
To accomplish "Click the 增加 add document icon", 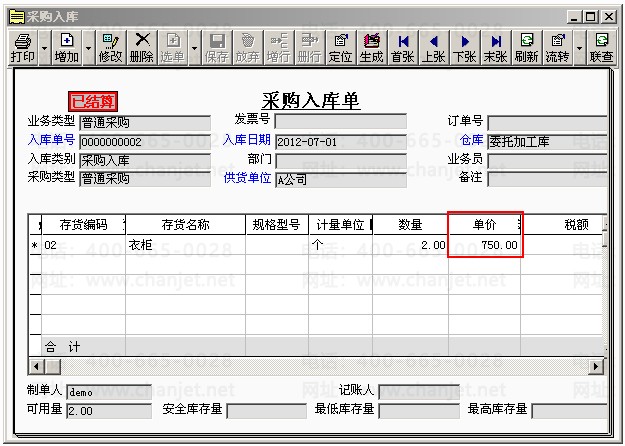I will point(67,47).
